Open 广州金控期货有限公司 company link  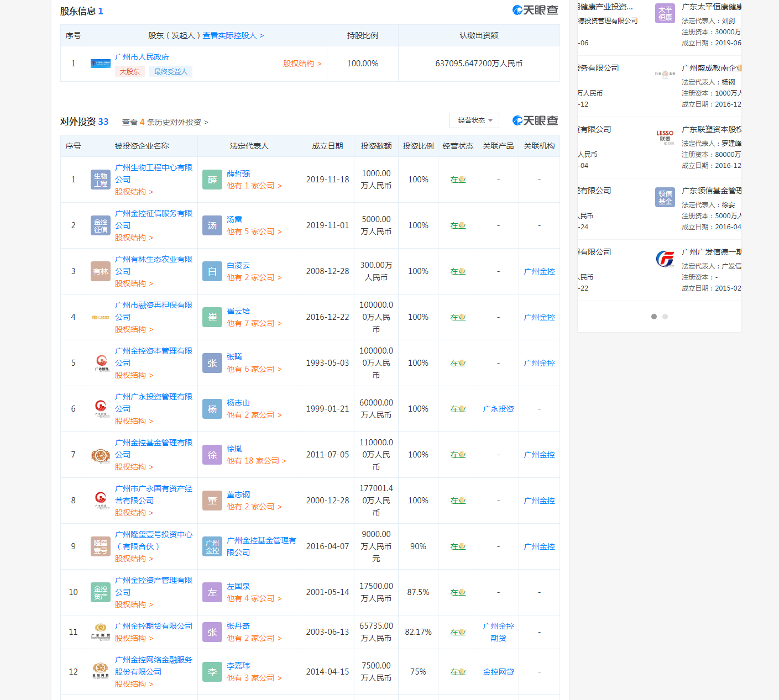tap(154, 626)
